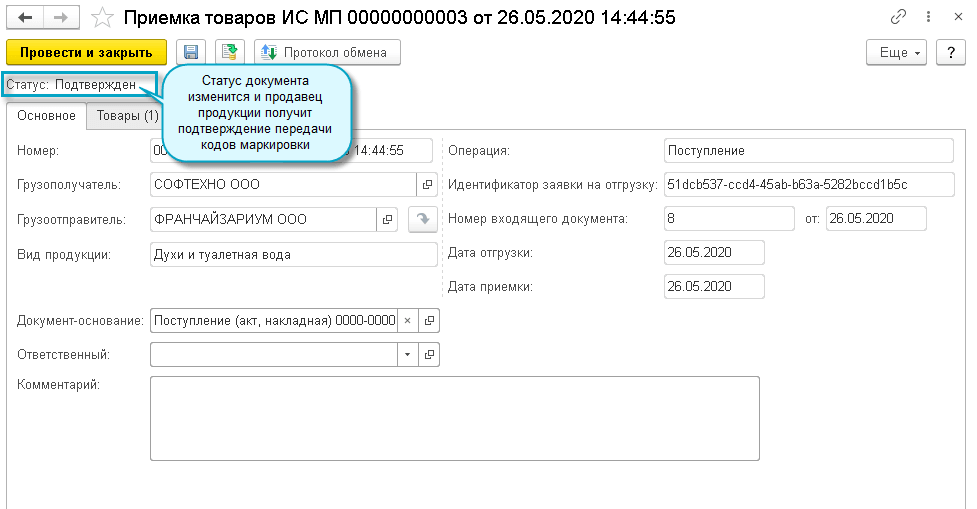Viewport: 977px width, 509px height.
Task: Clear the Документ-основание field
Action: (407, 321)
